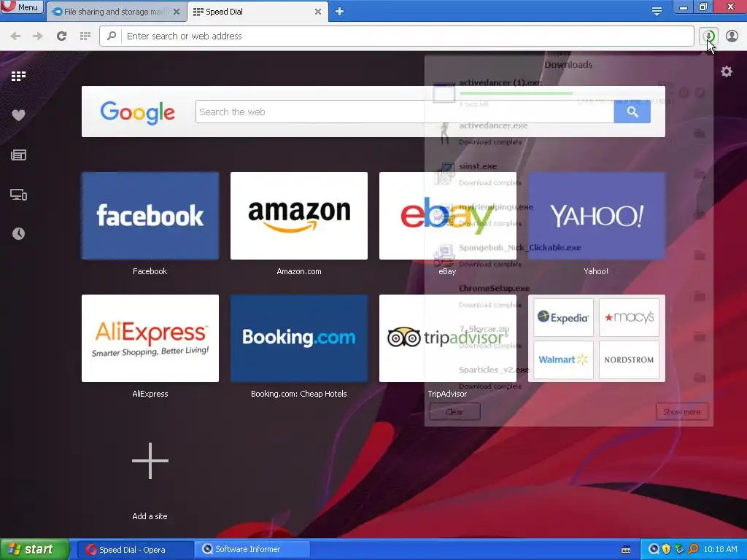Reload the current page

(x=61, y=36)
